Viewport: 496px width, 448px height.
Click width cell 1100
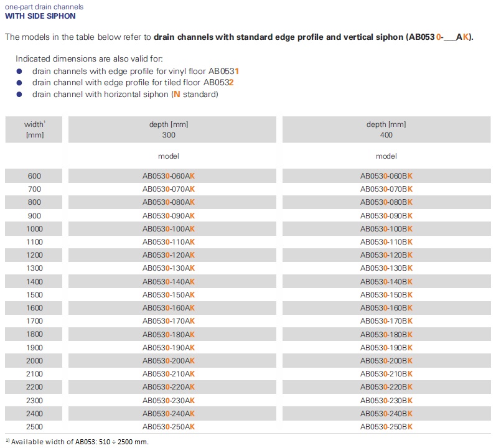click(34, 242)
